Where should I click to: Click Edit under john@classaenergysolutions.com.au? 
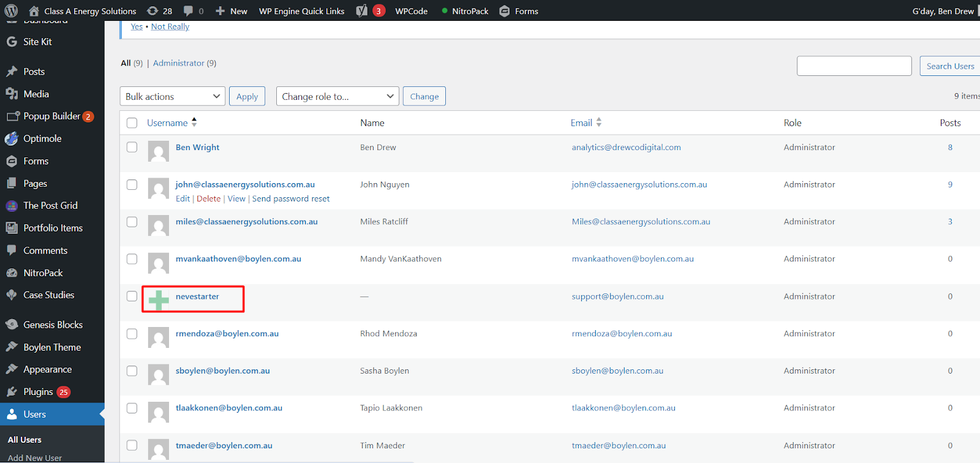point(183,198)
